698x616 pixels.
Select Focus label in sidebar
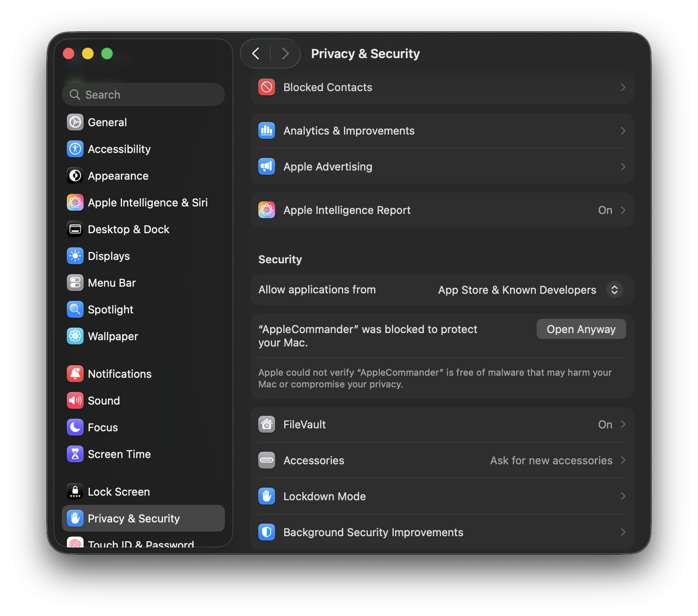point(103,428)
